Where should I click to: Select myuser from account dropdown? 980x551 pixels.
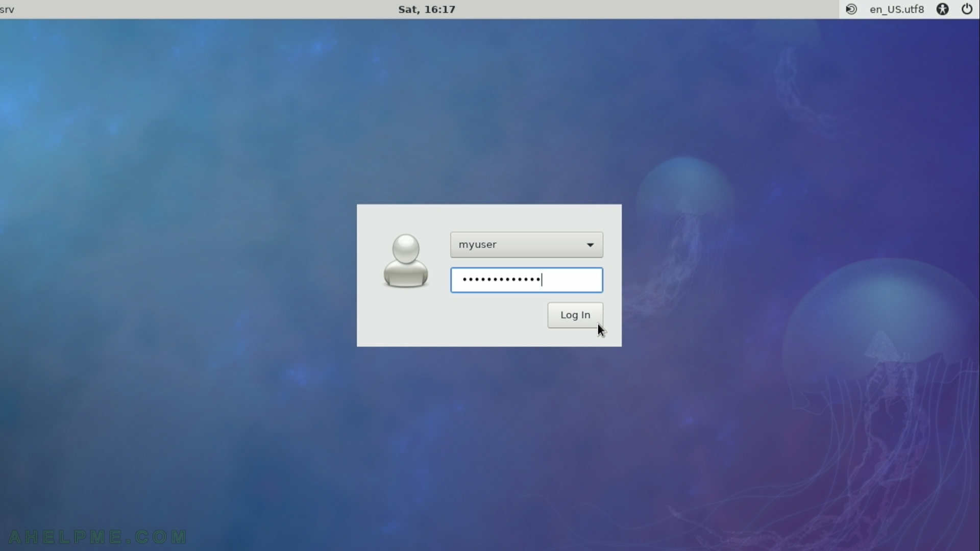(526, 244)
